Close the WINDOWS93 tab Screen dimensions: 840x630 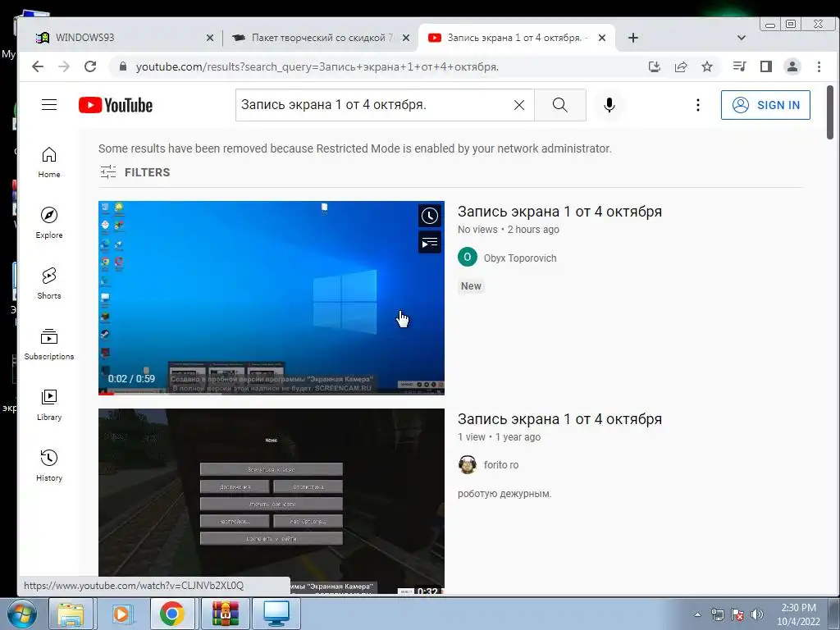pyautogui.click(x=210, y=38)
